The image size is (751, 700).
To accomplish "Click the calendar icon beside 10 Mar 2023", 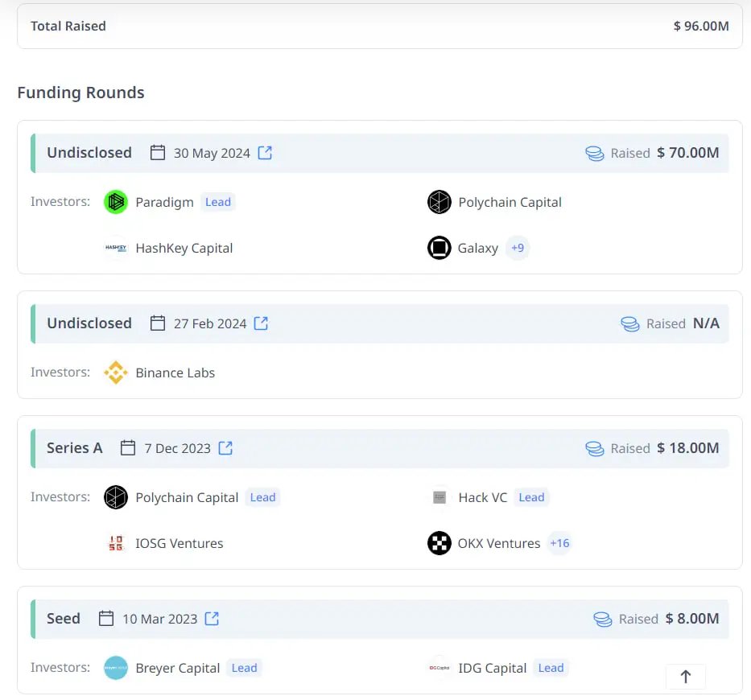I will [106, 619].
